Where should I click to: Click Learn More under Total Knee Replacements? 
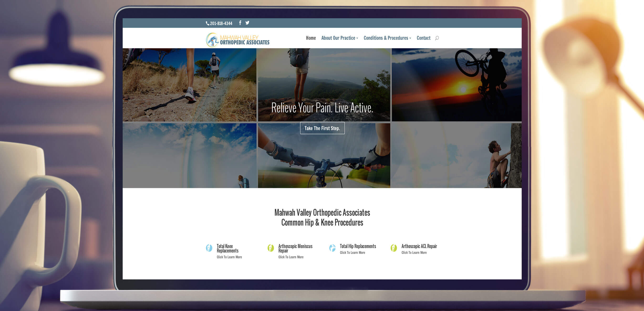click(x=229, y=257)
